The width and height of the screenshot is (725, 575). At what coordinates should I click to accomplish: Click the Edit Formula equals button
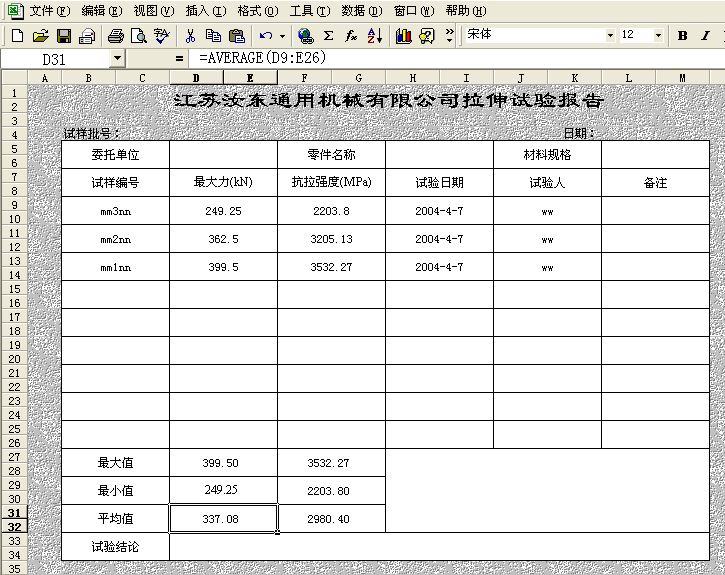click(x=179, y=59)
